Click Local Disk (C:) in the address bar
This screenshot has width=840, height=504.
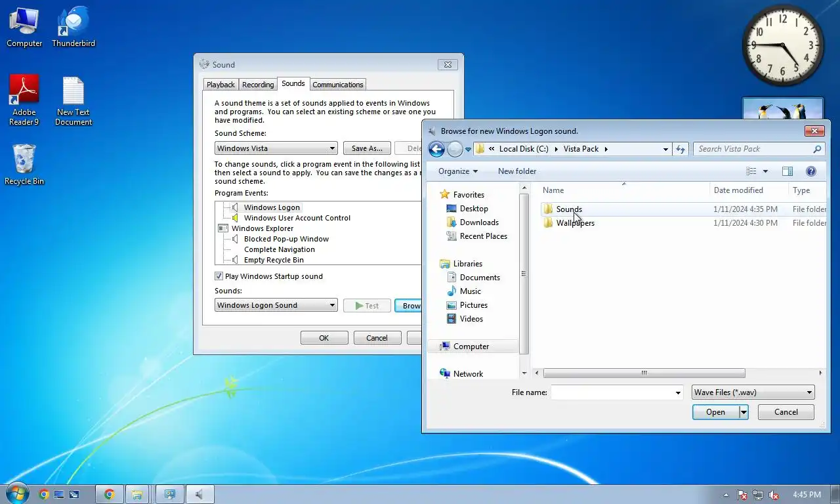click(524, 149)
